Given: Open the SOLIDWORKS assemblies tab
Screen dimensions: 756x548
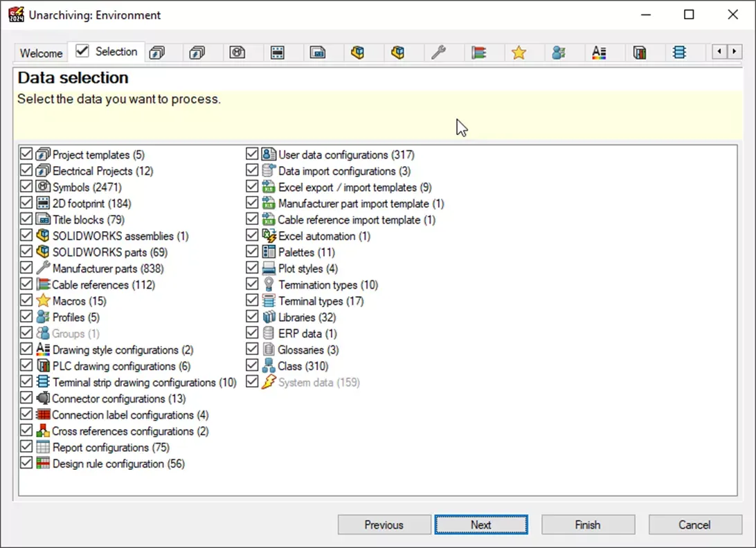Looking at the screenshot, I should [358, 52].
